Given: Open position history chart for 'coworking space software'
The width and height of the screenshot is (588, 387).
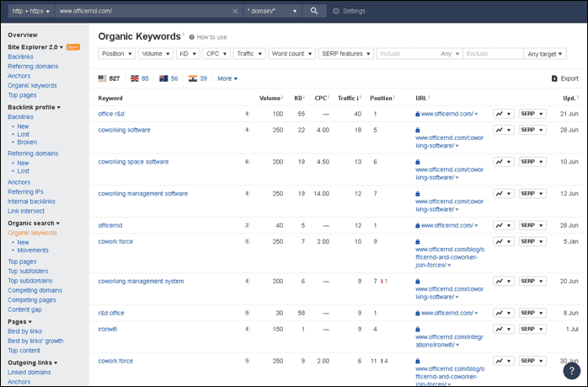Looking at the screenshot, I should (x=503, y=162).
